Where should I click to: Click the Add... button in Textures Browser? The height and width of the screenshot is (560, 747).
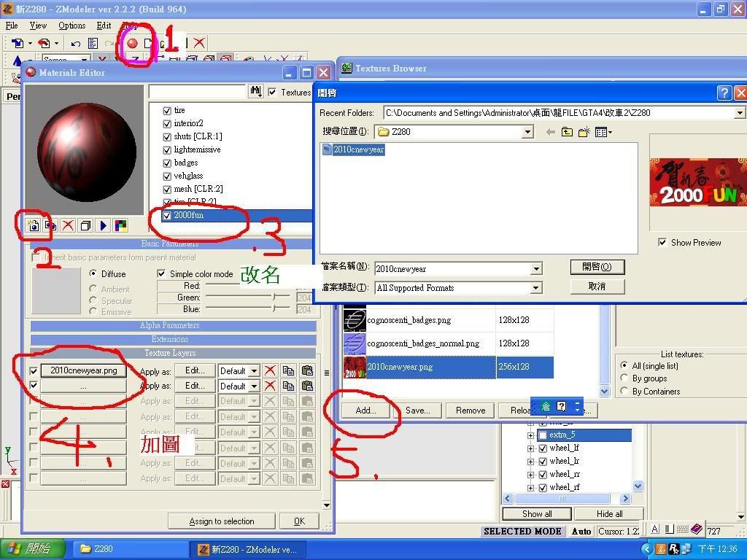365,411
